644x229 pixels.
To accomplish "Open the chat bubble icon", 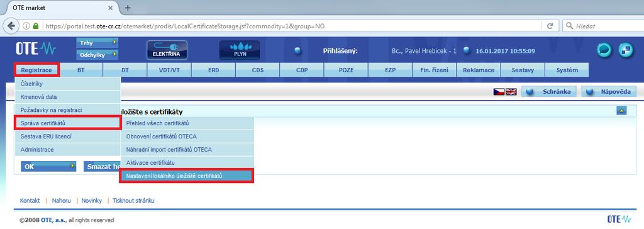I will (604, 50).
